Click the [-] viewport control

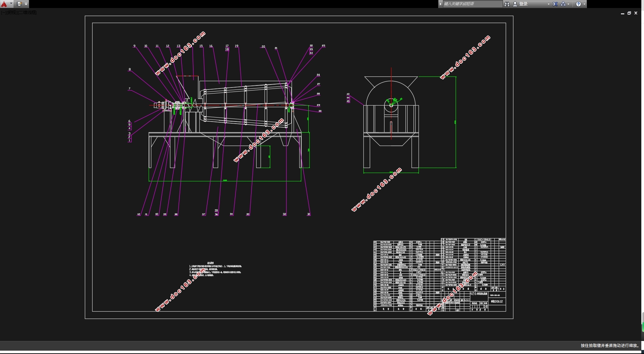[x=3, y=13]
